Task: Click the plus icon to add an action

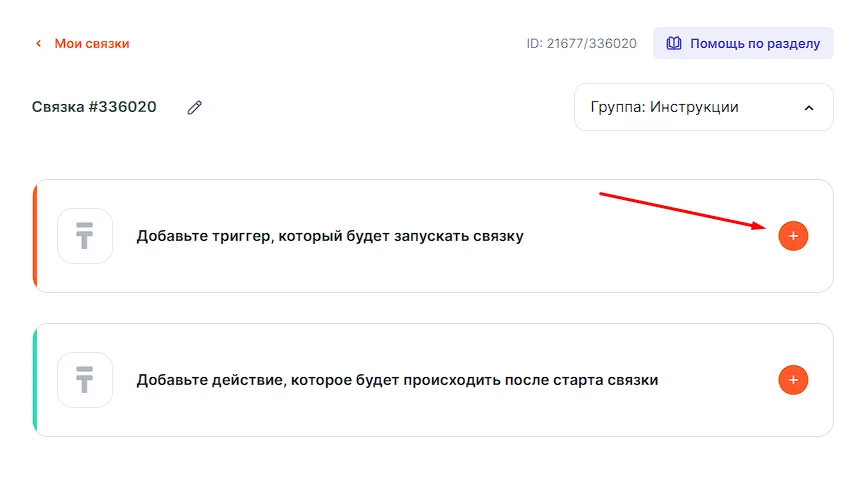Action: click(793, 380)
